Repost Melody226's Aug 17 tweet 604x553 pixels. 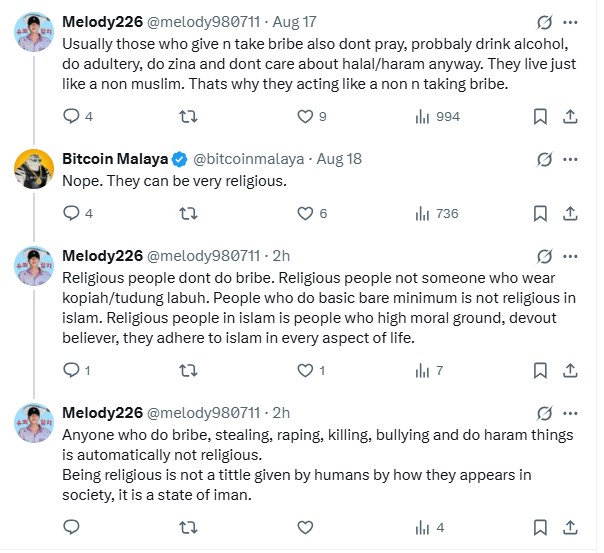point(186,117)
